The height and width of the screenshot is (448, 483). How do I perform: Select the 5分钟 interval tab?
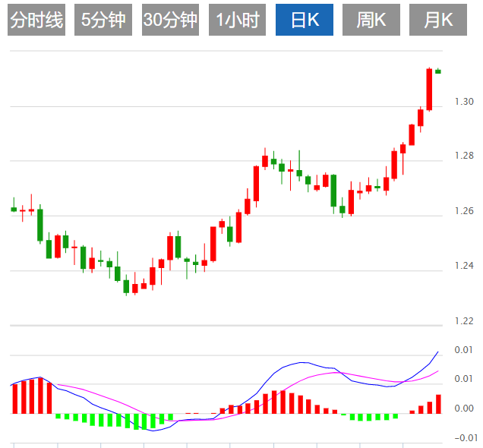point(103,20)
